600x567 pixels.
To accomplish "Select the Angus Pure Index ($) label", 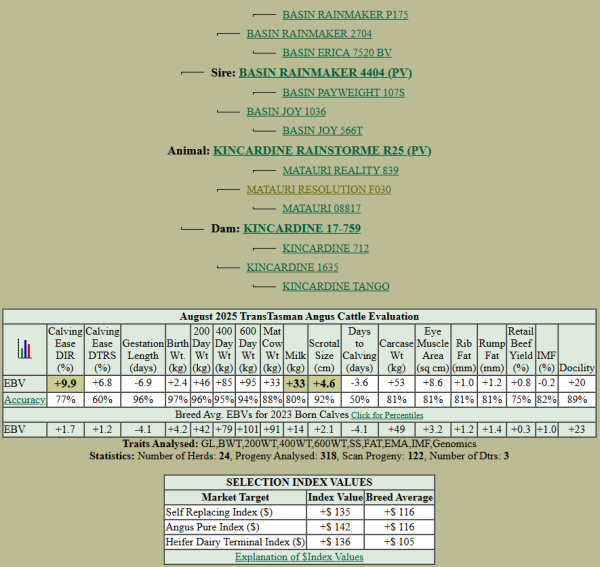I will [212, 527].
